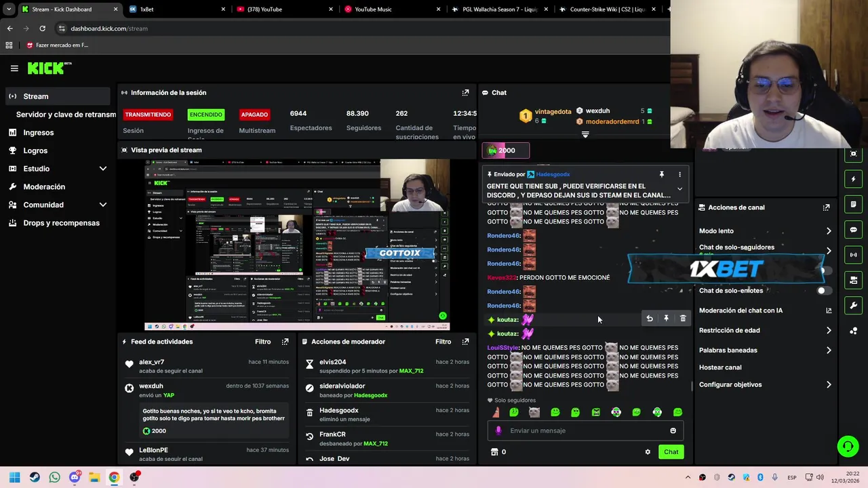Switch to the (378) YouTube tab

[283, 9]
